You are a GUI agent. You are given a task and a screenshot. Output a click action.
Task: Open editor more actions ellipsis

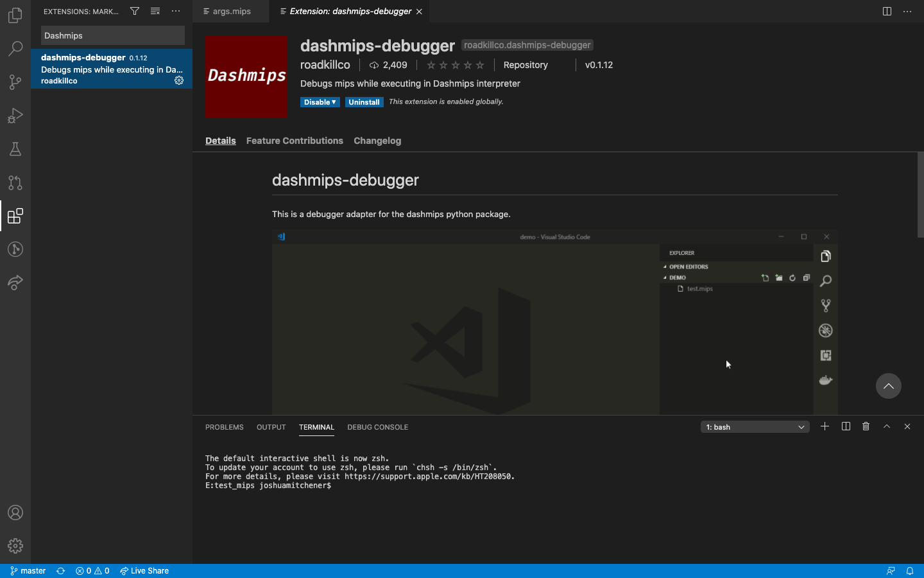[x=907, y=11]
